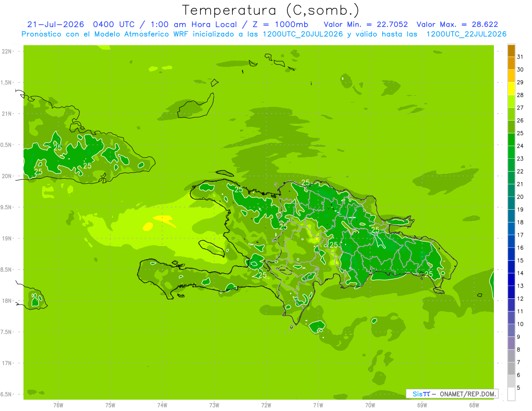The width and height of the screenshot is (532, 411).
Task: Click the yellow warm spot west of Haiti
Action: [x=165, y=219]
